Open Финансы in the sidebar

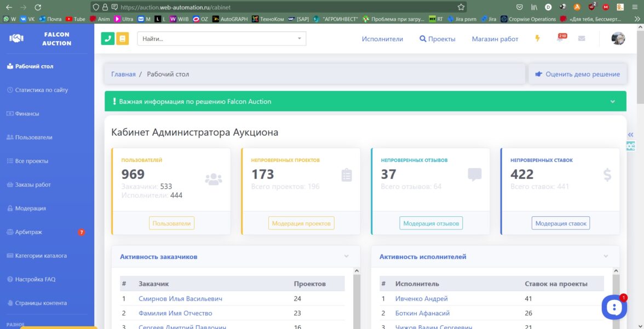pos(27,114)
